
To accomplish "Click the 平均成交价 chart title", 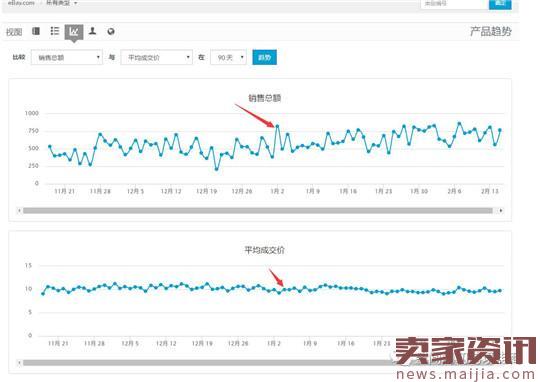I will tap(264, 250).
